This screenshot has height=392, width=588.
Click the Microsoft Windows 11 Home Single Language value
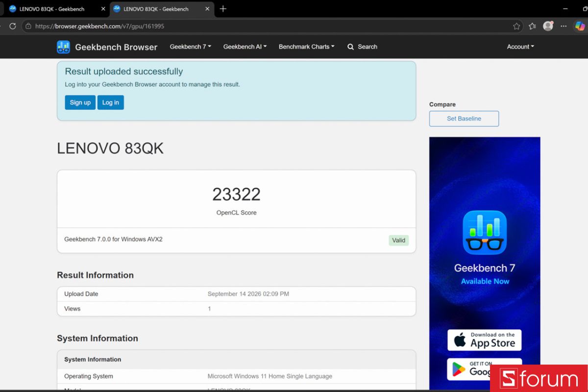(270, 376)
